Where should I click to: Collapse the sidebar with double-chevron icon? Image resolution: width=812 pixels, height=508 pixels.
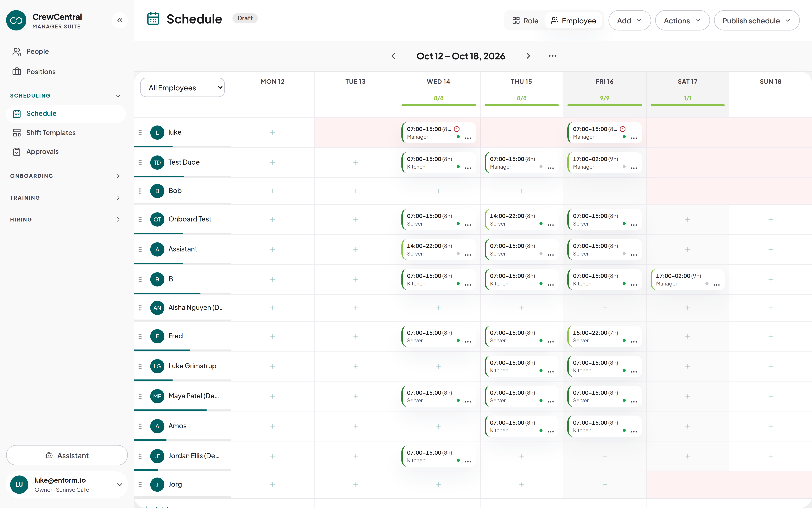tap(120, 20)
